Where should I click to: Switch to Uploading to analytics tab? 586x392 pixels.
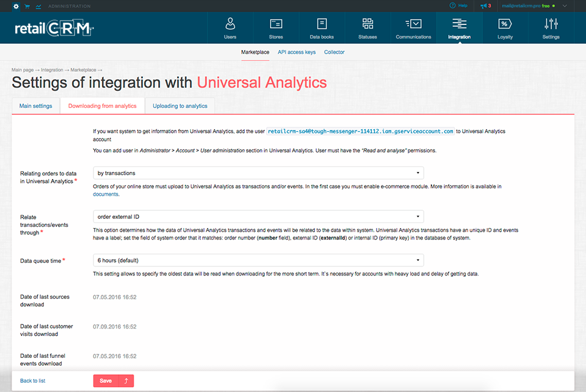click(x=179, y=106)
